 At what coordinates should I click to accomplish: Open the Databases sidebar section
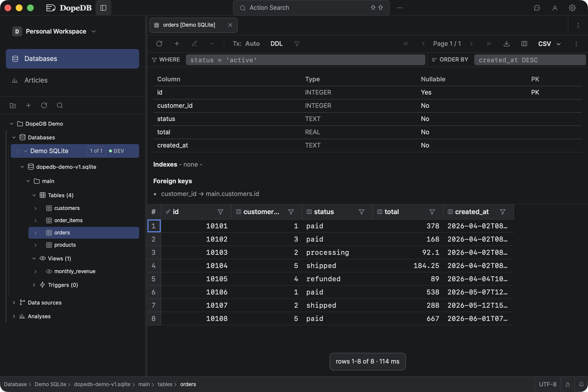[73, 59]
